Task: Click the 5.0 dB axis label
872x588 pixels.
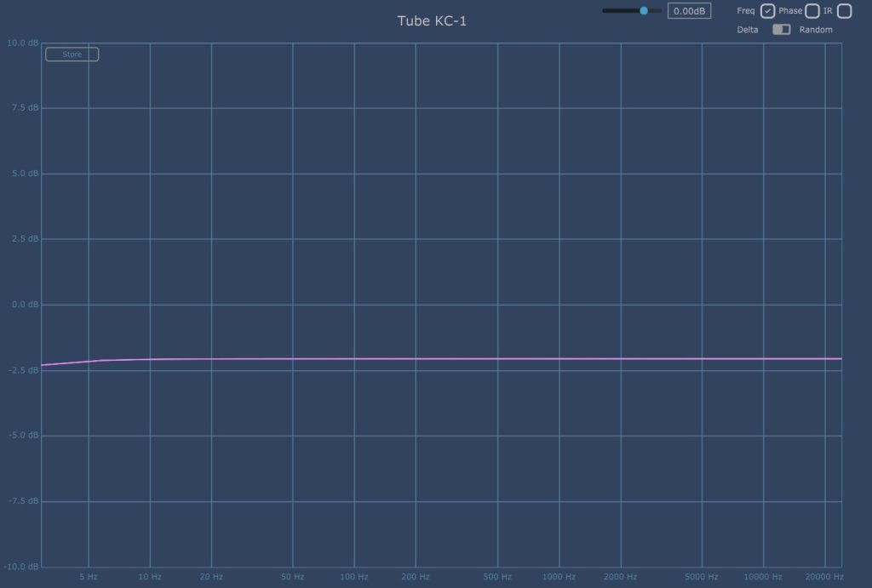Action: (22, 174)
